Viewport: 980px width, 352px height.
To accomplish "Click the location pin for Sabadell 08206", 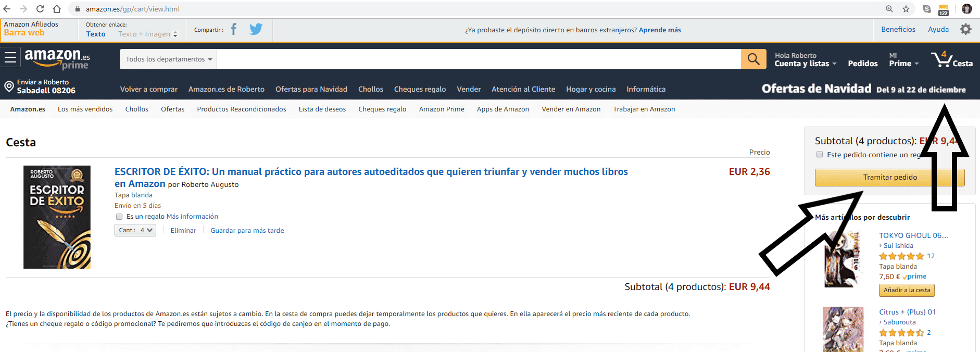I will 9,86.
